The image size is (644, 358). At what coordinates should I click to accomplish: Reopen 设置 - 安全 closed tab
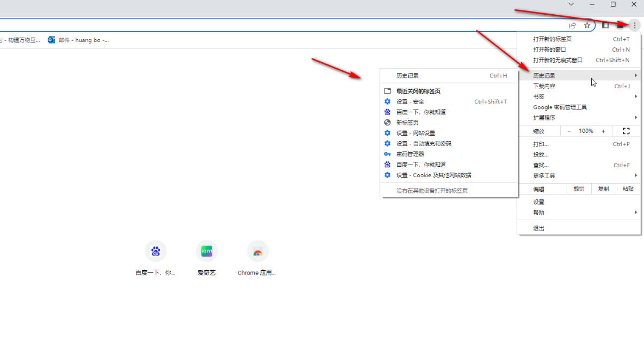pos(449,101)
